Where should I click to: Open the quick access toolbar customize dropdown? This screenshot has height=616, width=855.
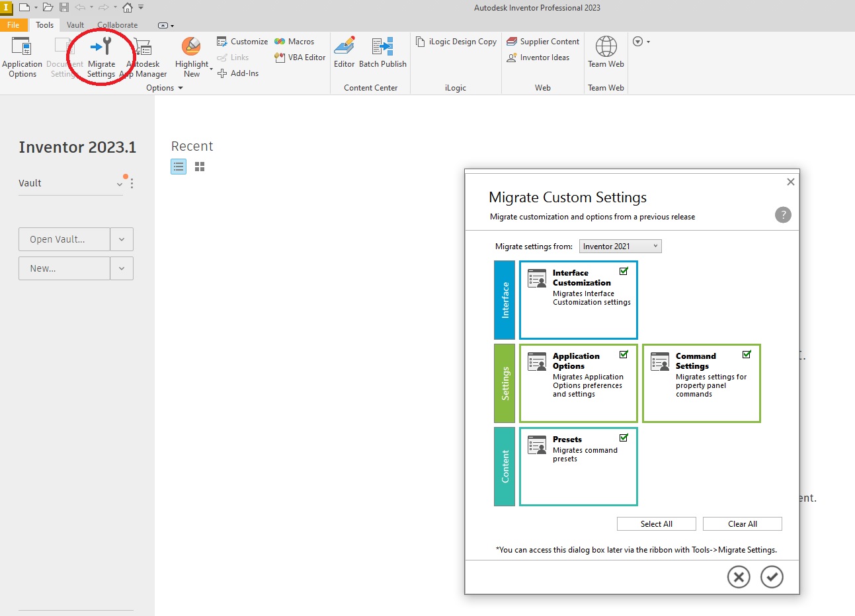(x=141, y=7)
